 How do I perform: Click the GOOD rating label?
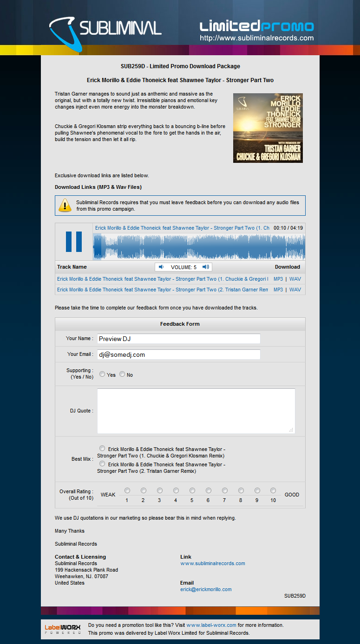pyautogui.click(x=292, y=495)
